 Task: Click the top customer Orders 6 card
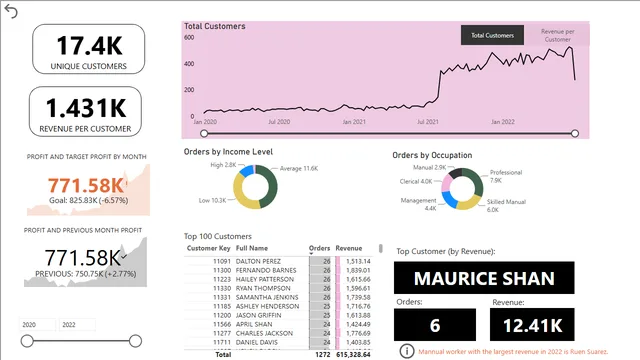[x=435, y=325]
